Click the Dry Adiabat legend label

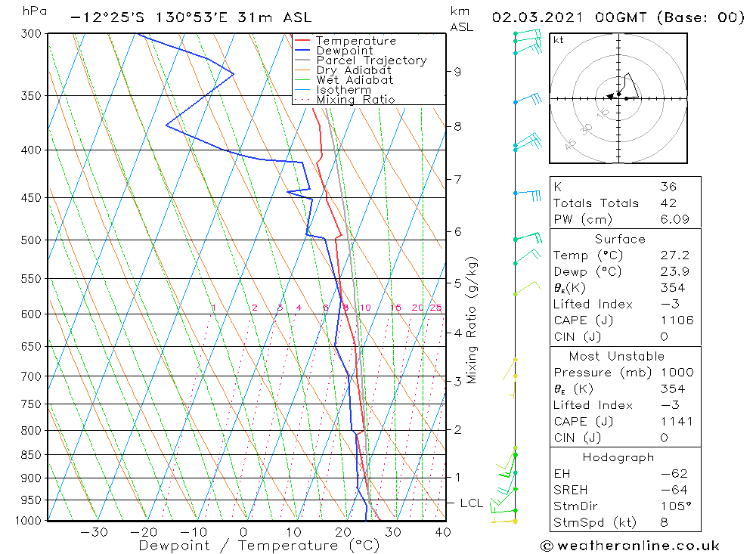click(354, 70)
